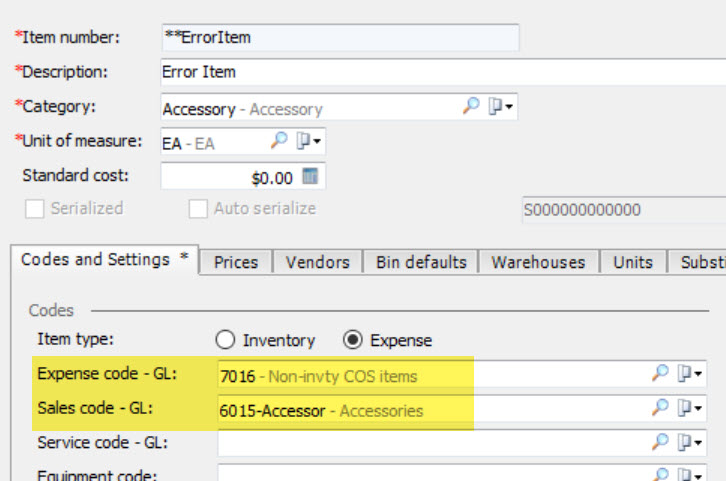Toggle the Auto serialize checkbox
This screenshot has height=481, width=726.
coord(198,209)
